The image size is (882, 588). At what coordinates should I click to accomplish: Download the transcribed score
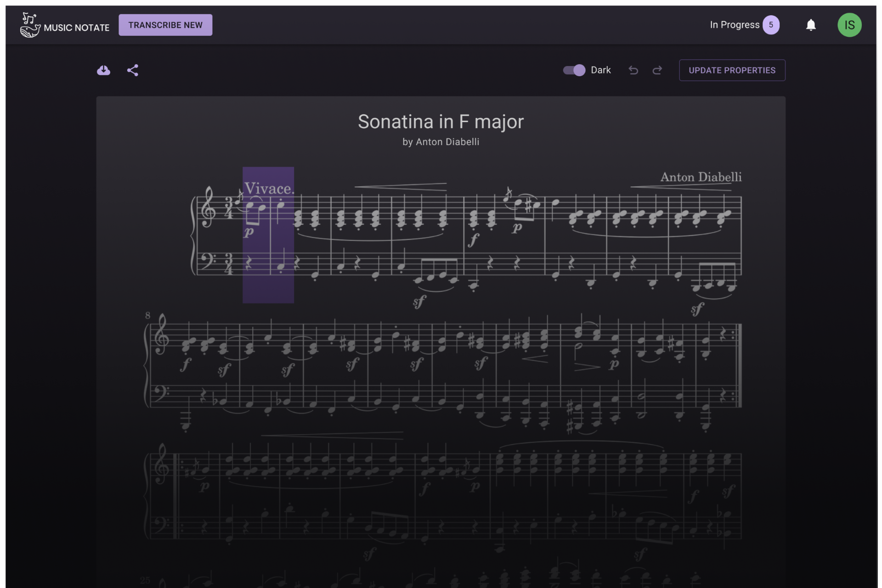[x=103, y=70]
